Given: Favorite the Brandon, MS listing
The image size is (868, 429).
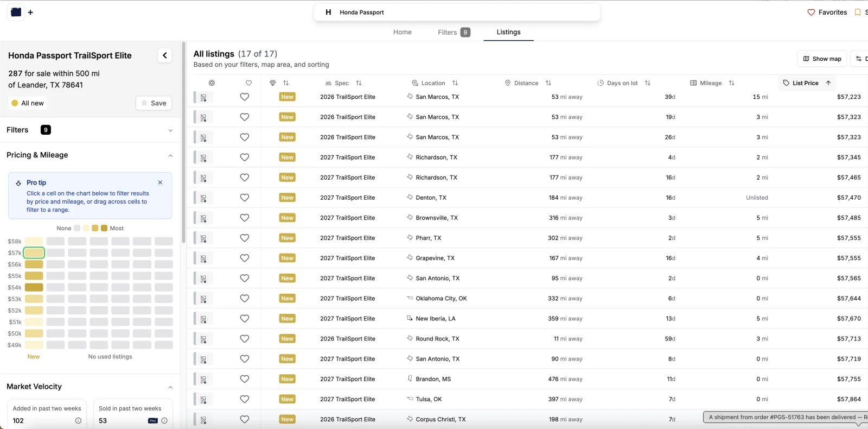Looking at the screenshot, I should (x=245, y=379).
